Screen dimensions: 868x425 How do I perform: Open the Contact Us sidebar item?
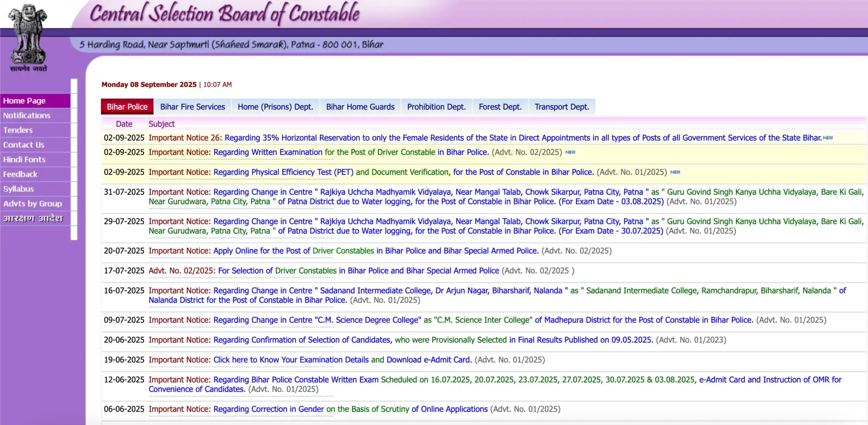24,145
